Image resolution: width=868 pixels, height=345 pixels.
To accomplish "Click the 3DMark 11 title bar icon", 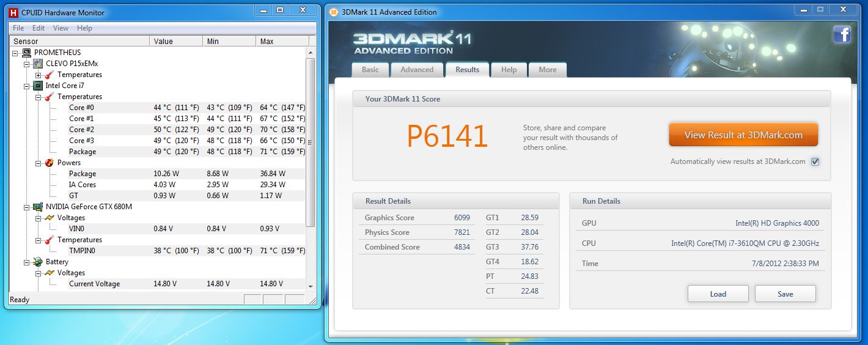I will point(334,12).
